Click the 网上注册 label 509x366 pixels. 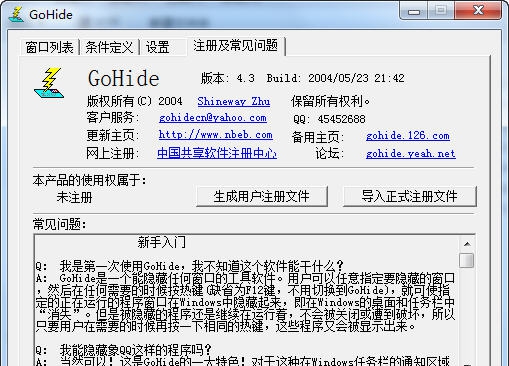point(113,153)
